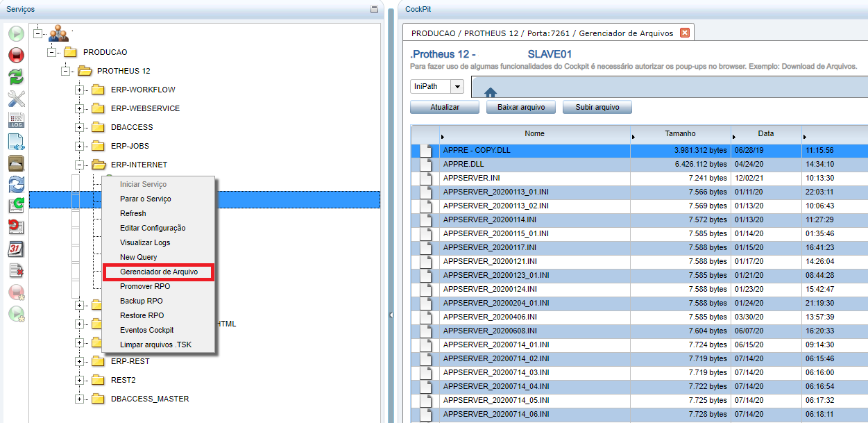This screenshot has height=423, width=868.
Task: Expand the DBACCESS_MASTER node
Action: click(x=79, y=399)
